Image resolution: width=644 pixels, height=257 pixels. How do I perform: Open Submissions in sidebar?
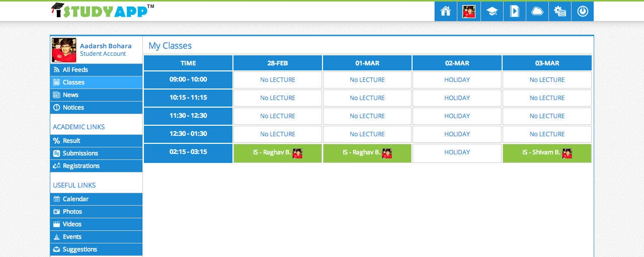pos(80,153)
